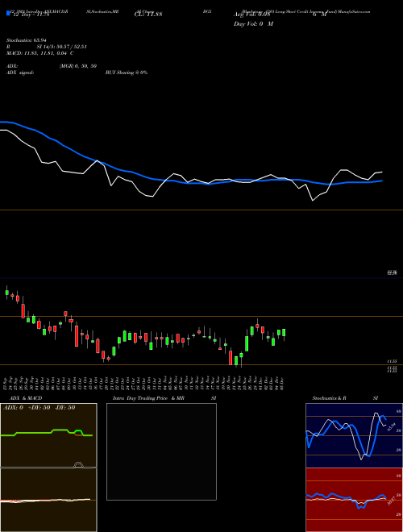Click the MACD lower sub-panel chart

(x=48, y=500)
